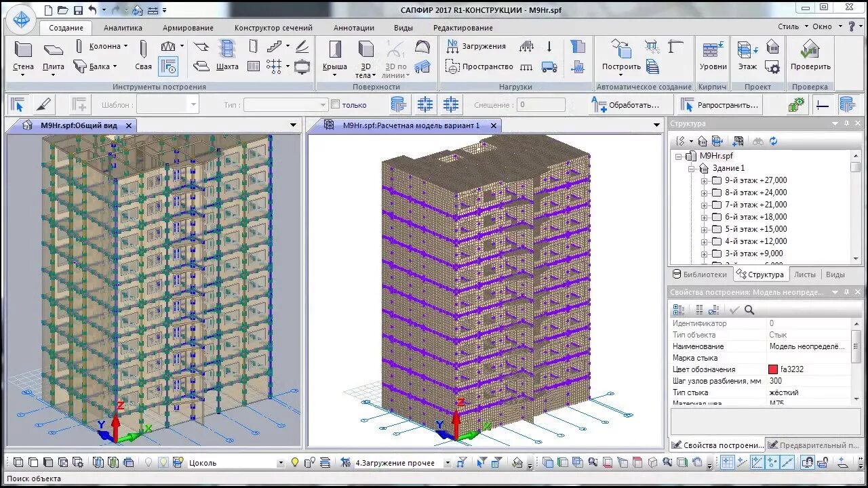Activate the Свая pile tool
Viewport: 868px width, 488px height.
(x=143, y=56)
